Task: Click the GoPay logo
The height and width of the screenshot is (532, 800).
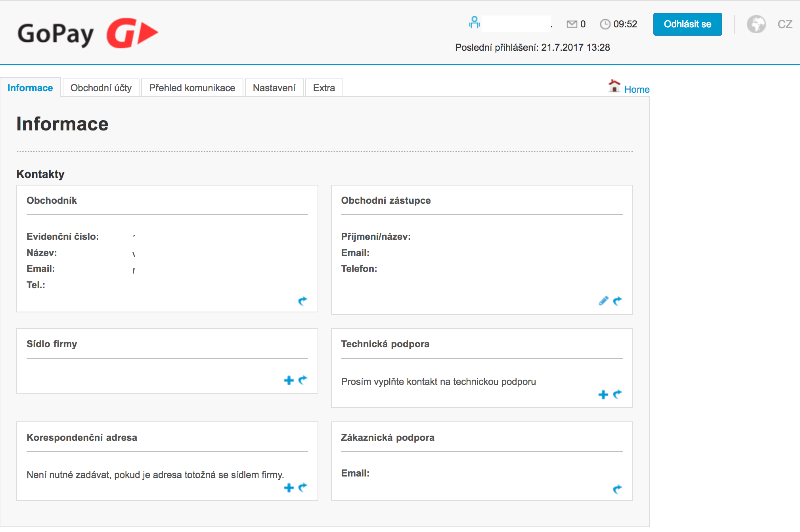Action: (88, 33)
